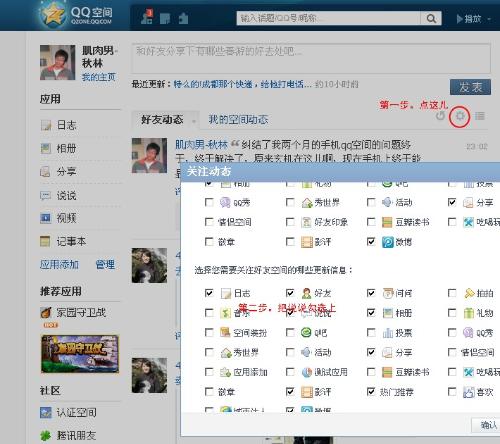This screenshot has width=500, height=444.
Task: Uncheck the 问问 checkbox
Action: coord(371,293)
